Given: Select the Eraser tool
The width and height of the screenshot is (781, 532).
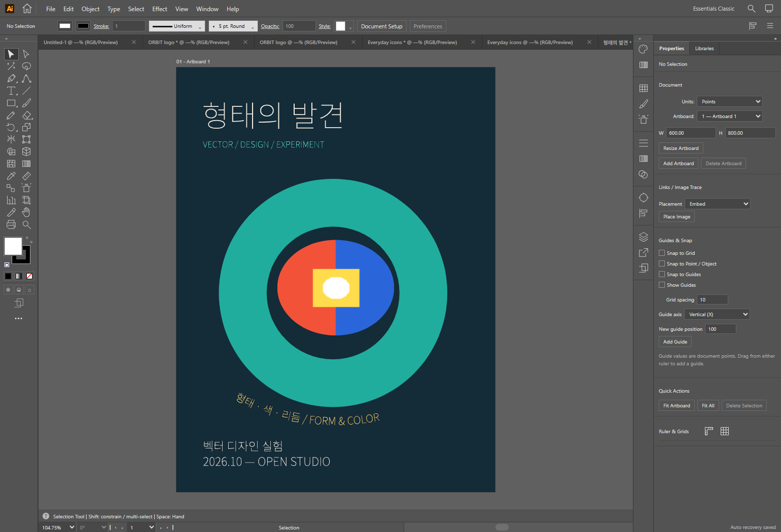Looking at the screenshot, I should [x=26, y=115].
